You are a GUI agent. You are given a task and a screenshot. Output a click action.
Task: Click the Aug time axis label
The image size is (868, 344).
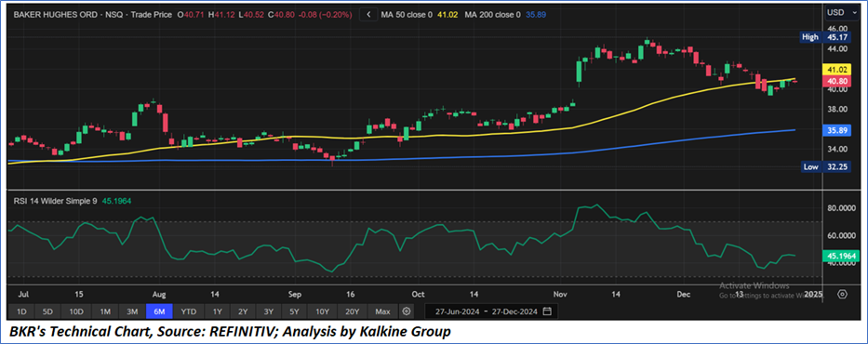[159, 294]
